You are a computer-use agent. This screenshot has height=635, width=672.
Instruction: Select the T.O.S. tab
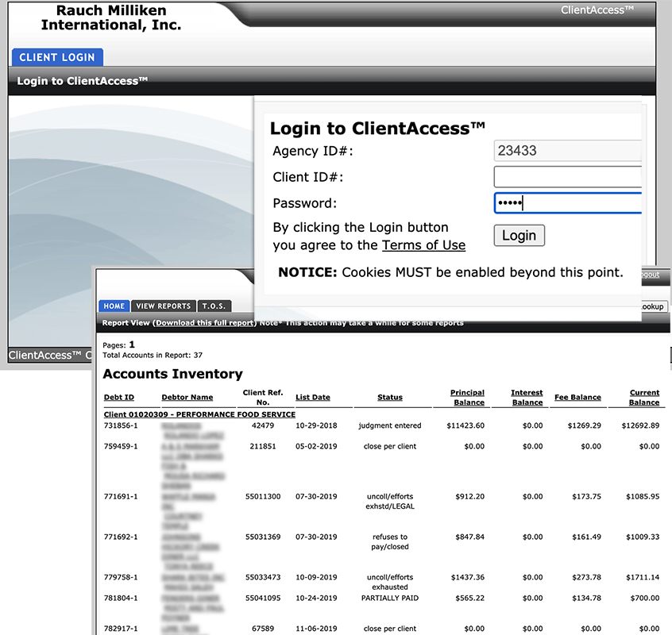[x=214, y=306]
